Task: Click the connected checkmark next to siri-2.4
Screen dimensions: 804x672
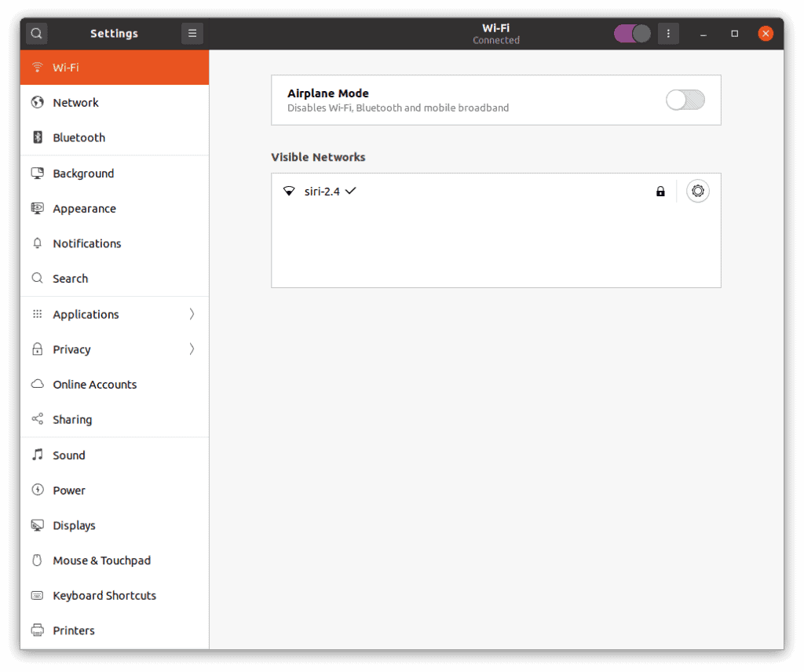Action: tap(351, 191)
